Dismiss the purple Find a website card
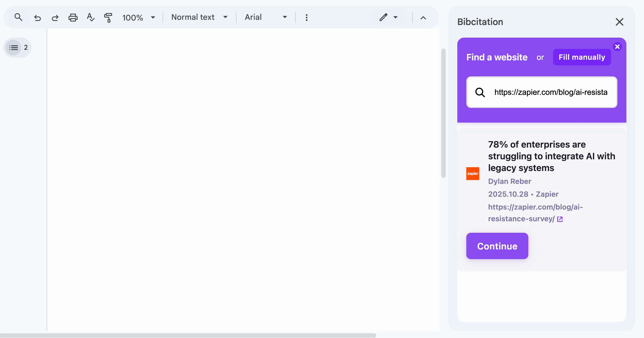 tap(617, 47)
